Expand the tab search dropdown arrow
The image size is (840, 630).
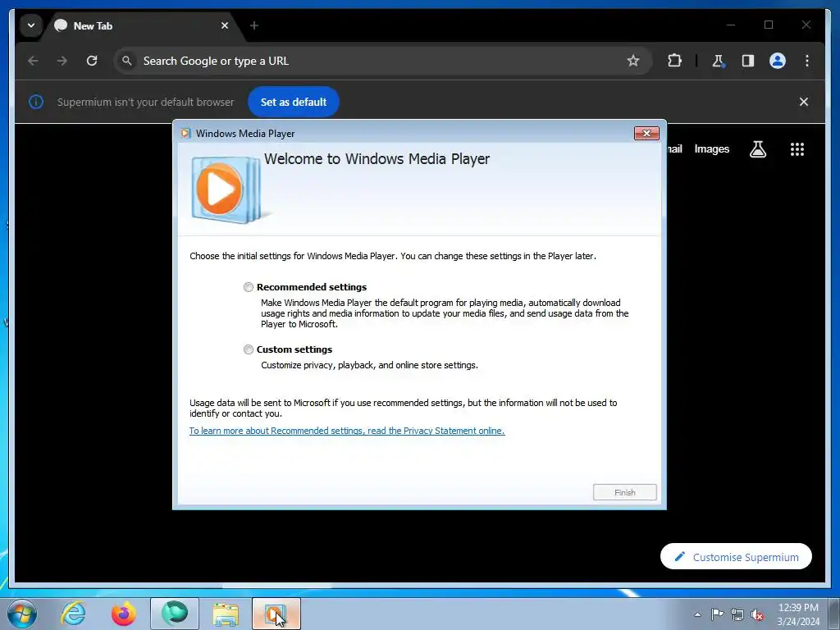(x=31, y=25)
